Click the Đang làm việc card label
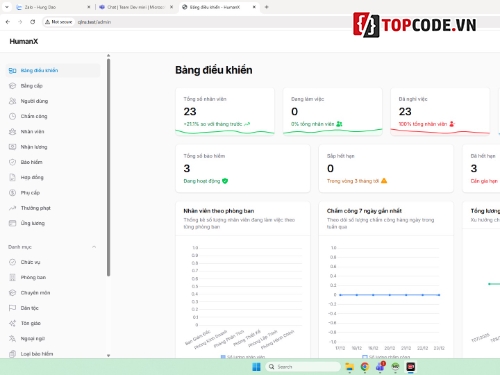500x375 pixels. click(307, 99)
